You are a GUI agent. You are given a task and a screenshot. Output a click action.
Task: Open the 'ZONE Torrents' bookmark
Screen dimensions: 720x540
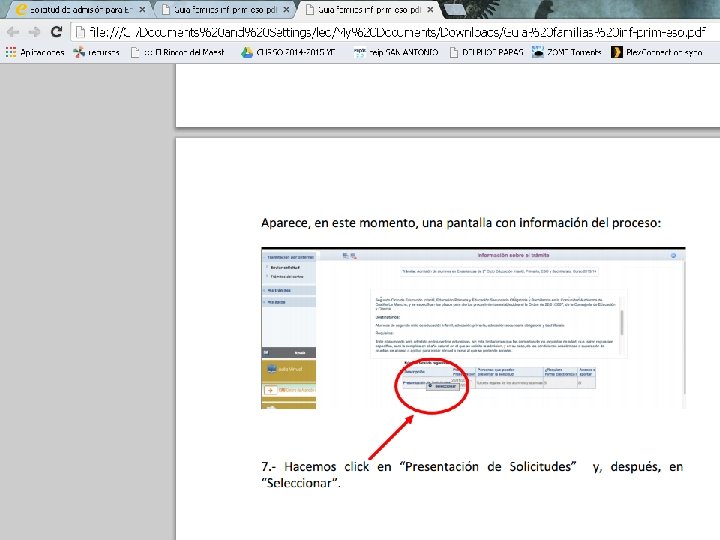click(567, 52)
